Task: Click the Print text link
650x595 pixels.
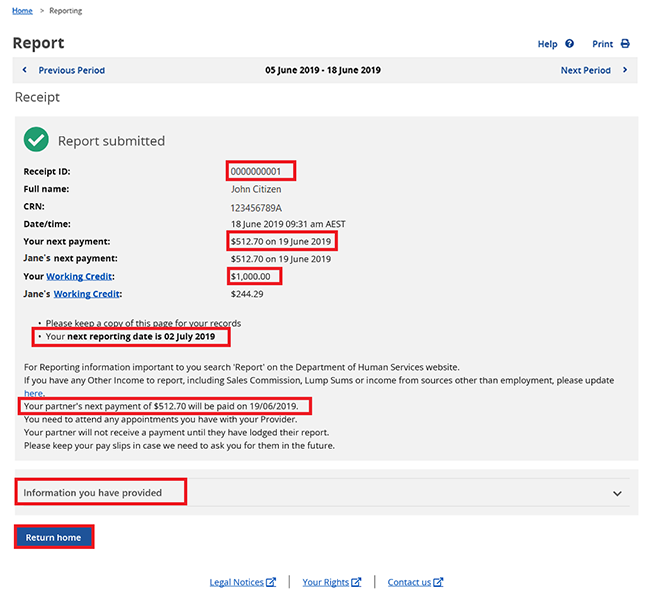Action: [602, 44]
